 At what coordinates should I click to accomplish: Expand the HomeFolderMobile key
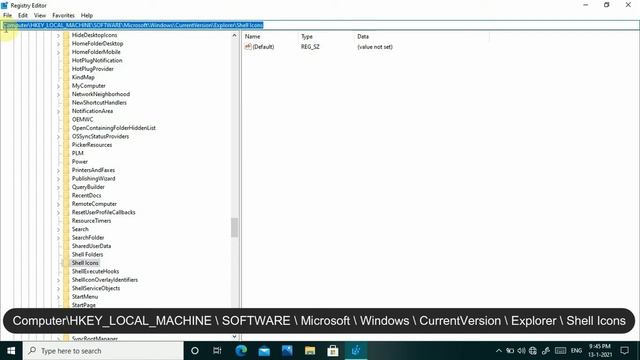tap(58, 52)
